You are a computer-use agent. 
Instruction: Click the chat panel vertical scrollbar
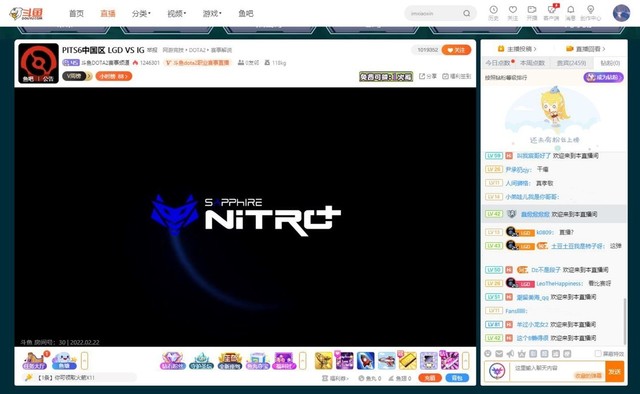[624, 321]
